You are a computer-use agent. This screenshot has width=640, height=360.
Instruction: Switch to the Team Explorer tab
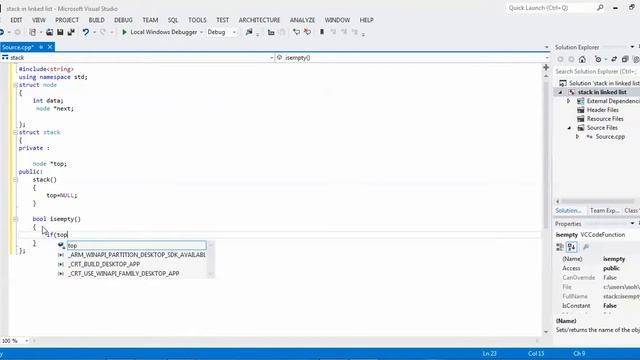point(604,211)
